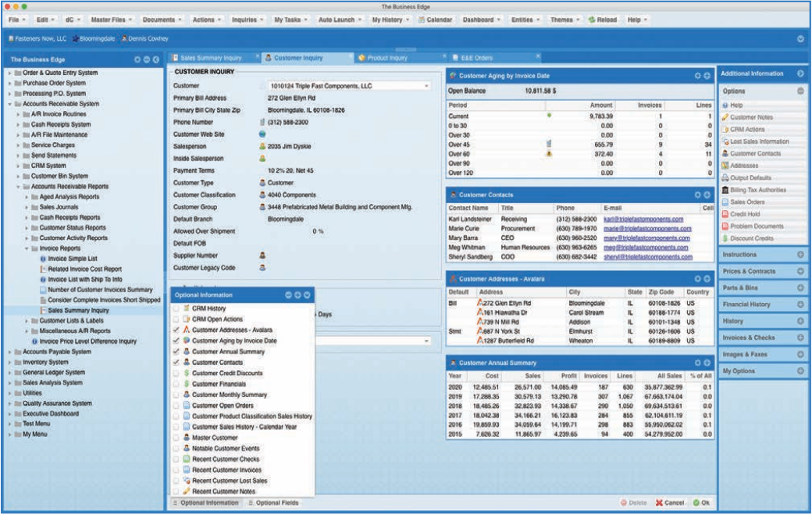812x515 pixels.
Task: Click the Customer Web Site globe icon
Action: point(262,134)
